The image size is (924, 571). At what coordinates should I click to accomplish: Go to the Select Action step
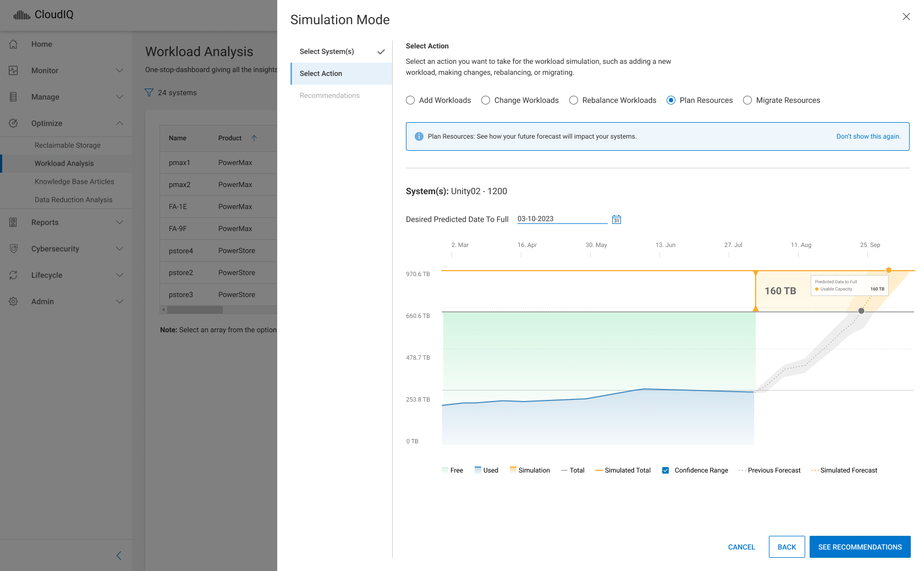[342, 74]
